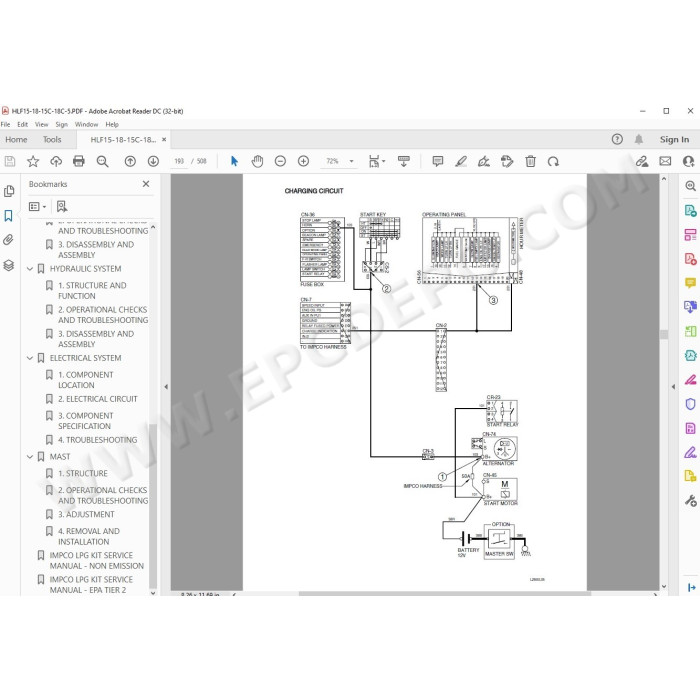Viewport: 700px width, 700px height.
Task: Open 4. REMOVAL AND INSTALLATION bookmark
Action: tap(89, 537)
